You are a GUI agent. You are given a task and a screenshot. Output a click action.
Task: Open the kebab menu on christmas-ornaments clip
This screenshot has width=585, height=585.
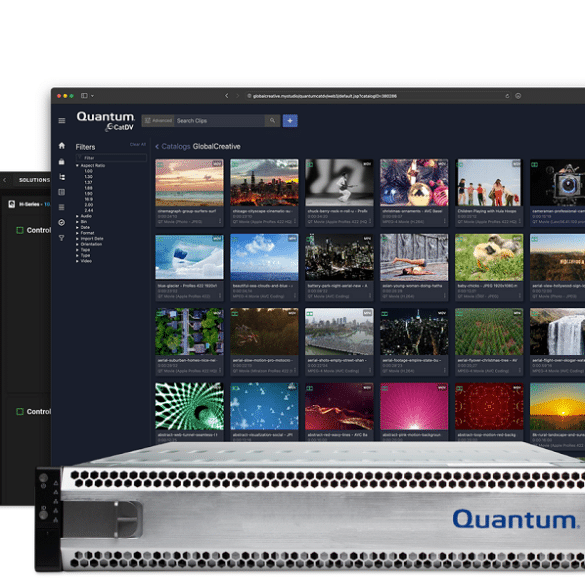click(445, 221)
